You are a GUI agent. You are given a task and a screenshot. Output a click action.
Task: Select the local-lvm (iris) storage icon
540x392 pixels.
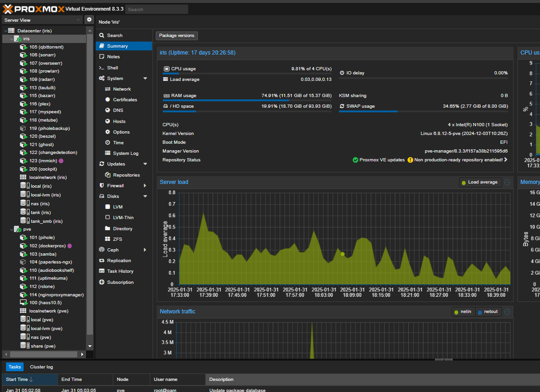tap(25, 195)
